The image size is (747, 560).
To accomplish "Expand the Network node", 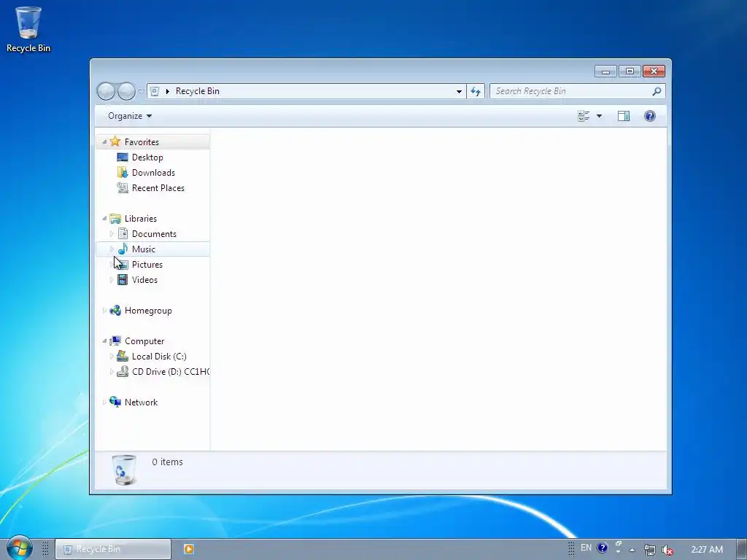I will pos(104,402).
